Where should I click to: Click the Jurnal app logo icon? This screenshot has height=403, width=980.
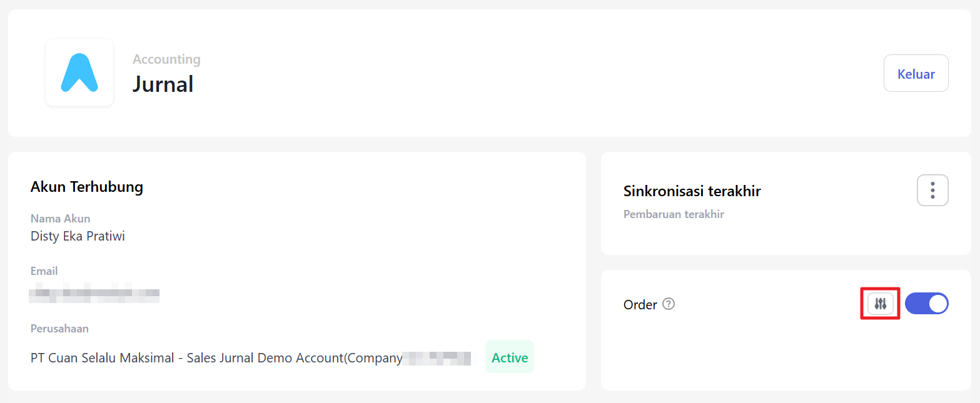79,72
